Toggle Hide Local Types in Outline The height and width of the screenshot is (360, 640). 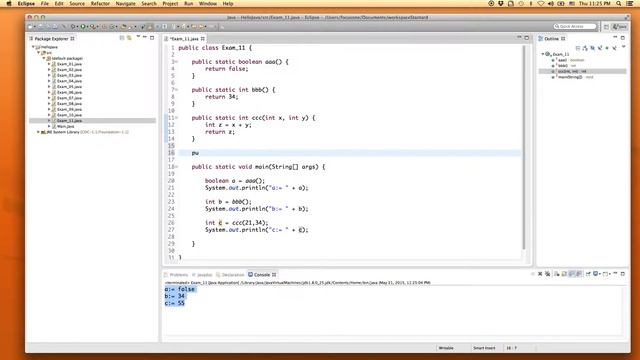tap(615, 48)
